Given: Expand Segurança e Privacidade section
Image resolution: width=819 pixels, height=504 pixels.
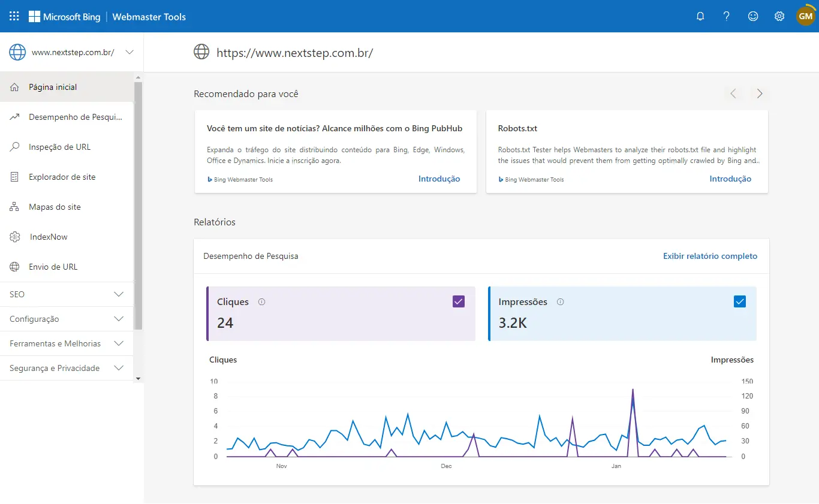Looking at the screenshot, I should [x=67, y=368].
